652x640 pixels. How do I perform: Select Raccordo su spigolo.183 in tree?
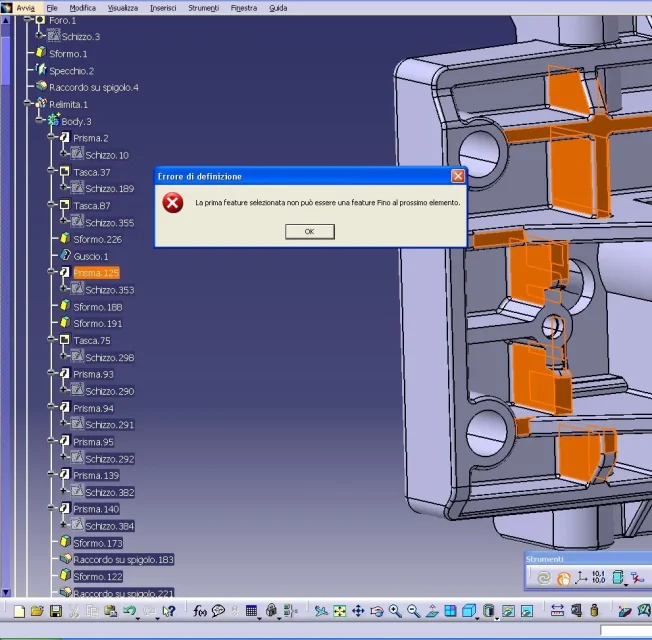123,559
